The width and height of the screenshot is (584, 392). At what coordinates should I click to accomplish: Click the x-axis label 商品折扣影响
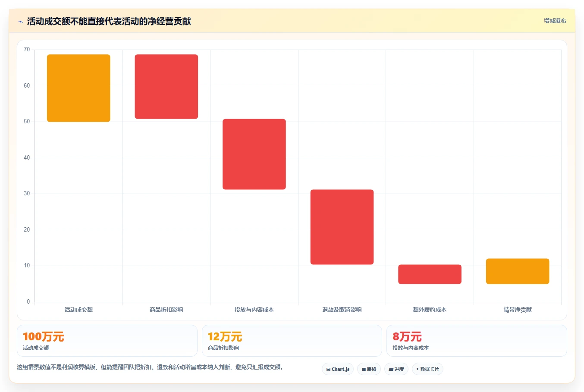[166, 310]
